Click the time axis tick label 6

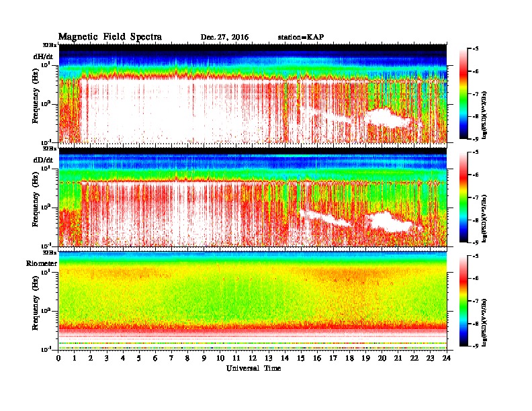[x=155, y=358]
